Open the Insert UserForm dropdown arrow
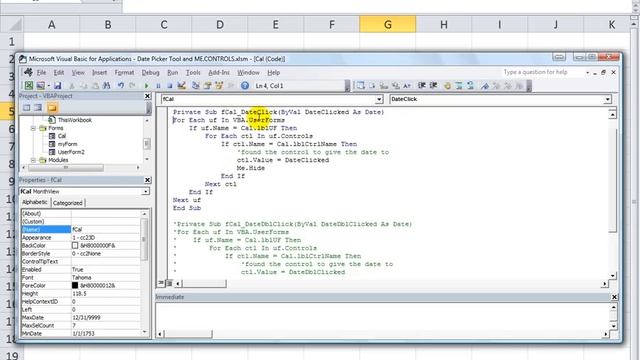 click(x=49, y=86)
